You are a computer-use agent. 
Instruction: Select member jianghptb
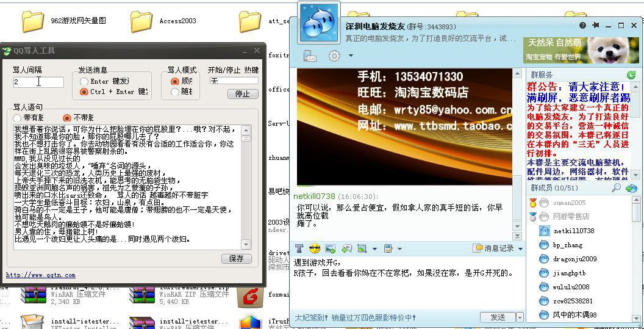(x=569, y=273)
